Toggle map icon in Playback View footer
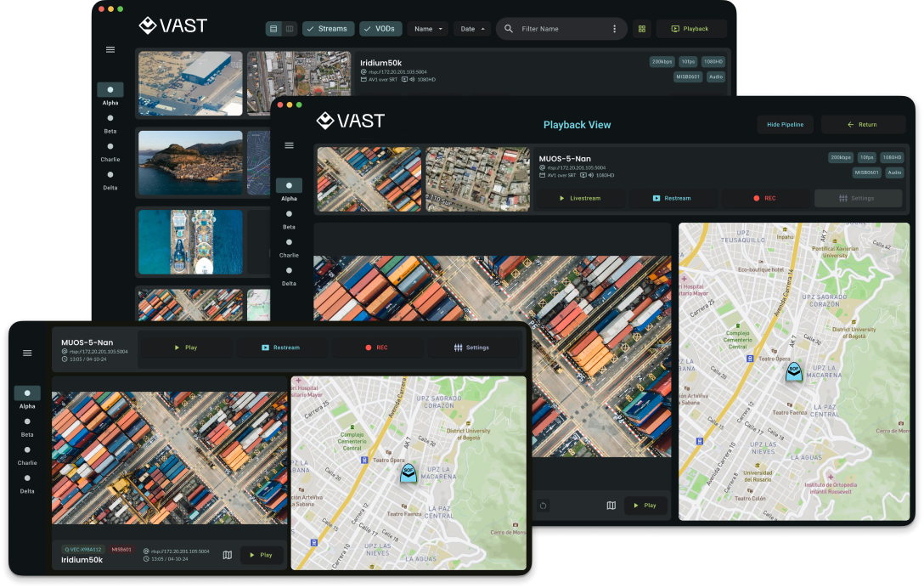The width and height of the screenshot is (924, 588). point(611,506)
